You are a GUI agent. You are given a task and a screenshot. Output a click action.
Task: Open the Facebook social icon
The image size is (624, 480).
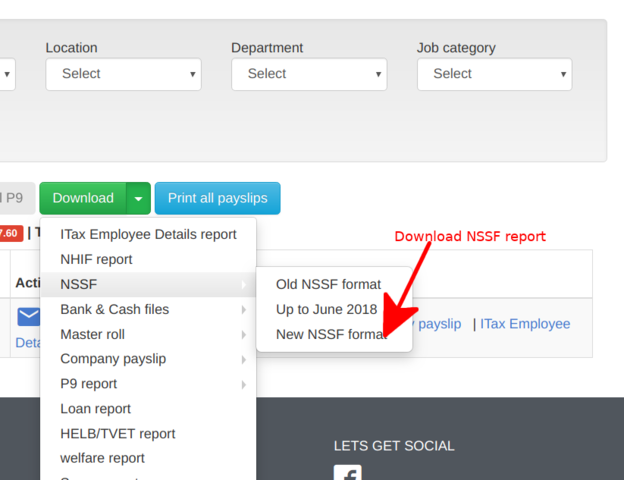coord(347,472)
